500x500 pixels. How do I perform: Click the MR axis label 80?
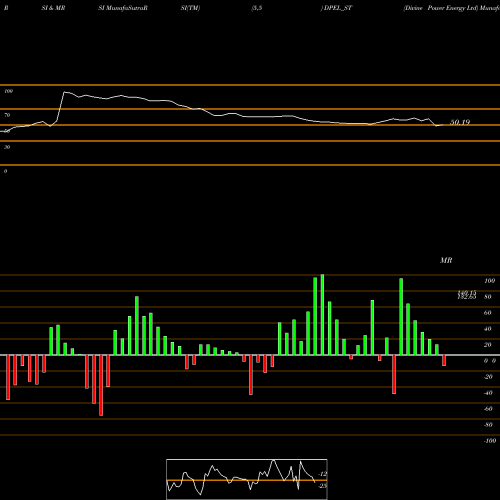(x=488, y=297)
